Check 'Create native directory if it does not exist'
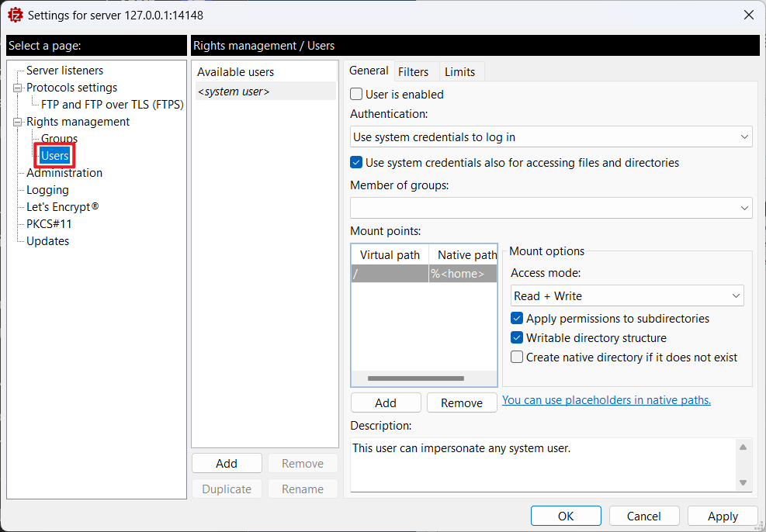Viewport: 766px width, 532px height. pyautogui.click(x=517, y=358)
